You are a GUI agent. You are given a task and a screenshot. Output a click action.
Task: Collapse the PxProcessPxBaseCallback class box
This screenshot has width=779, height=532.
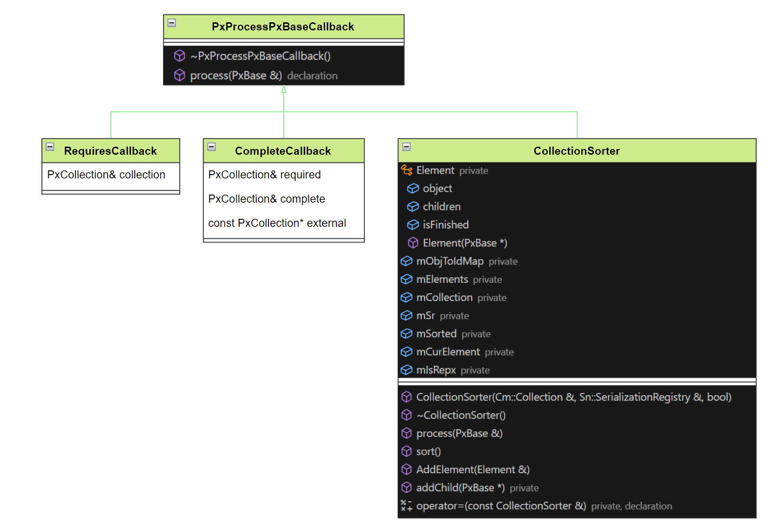tap(172, 23)
